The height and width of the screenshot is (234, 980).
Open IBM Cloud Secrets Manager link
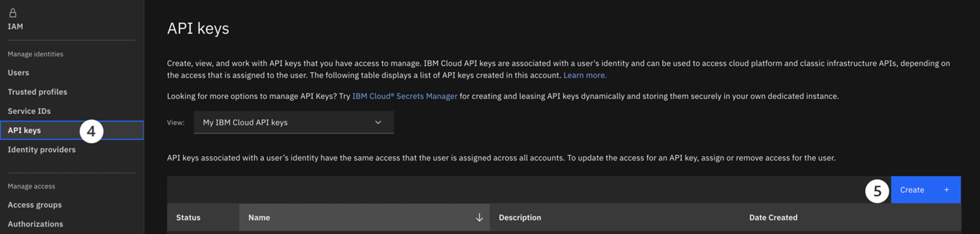(x=404, y=96)
